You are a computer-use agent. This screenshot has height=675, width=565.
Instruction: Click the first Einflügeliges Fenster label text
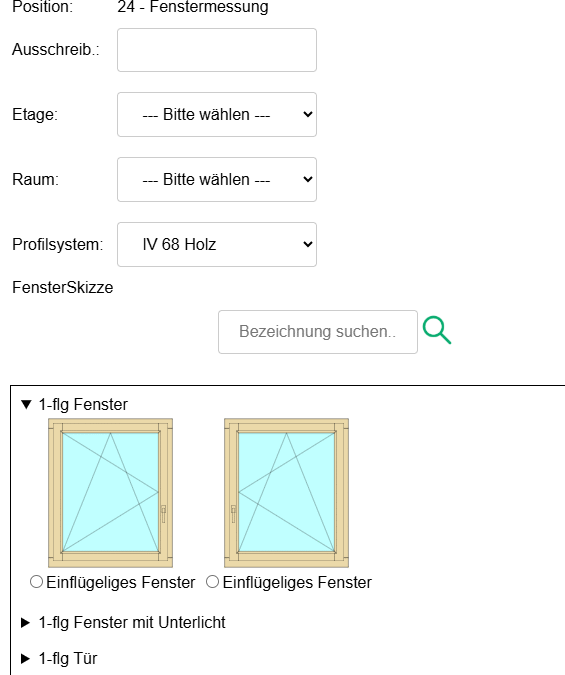(121, 582)
